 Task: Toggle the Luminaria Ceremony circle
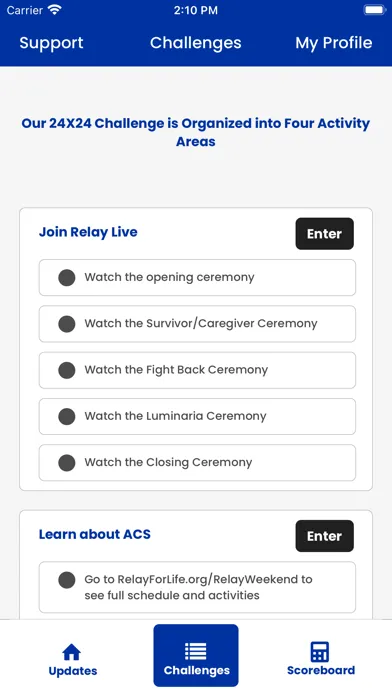click(x=67, y=416)
